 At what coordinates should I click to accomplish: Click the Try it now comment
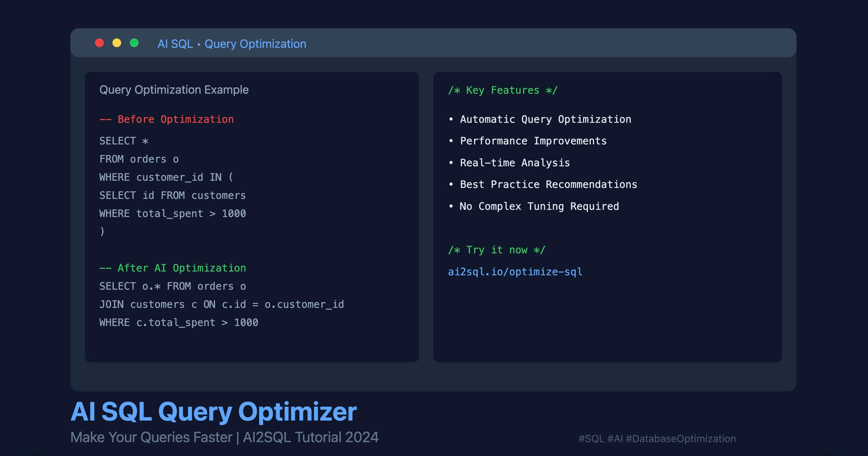click(x=496, y=250)
